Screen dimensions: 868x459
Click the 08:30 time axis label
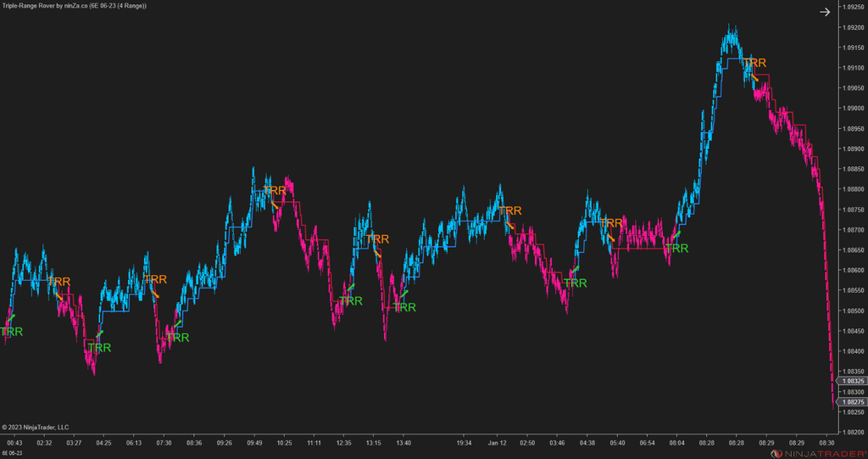tap(826, 442)
